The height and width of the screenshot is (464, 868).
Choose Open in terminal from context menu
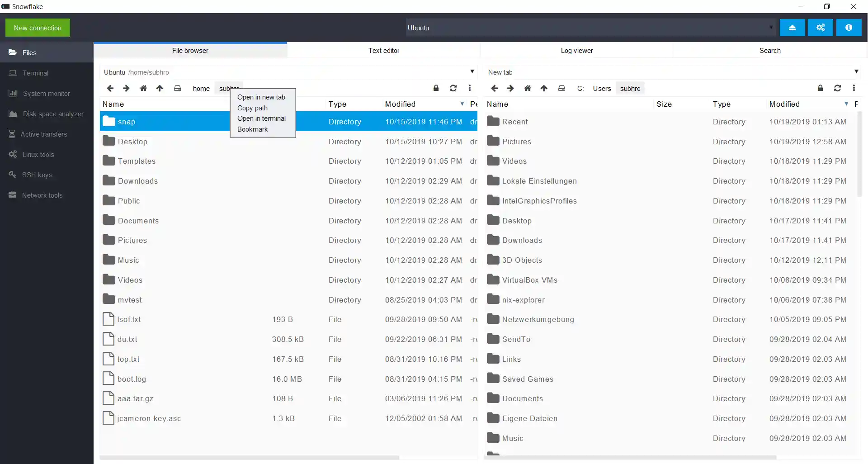coord(261,118)
